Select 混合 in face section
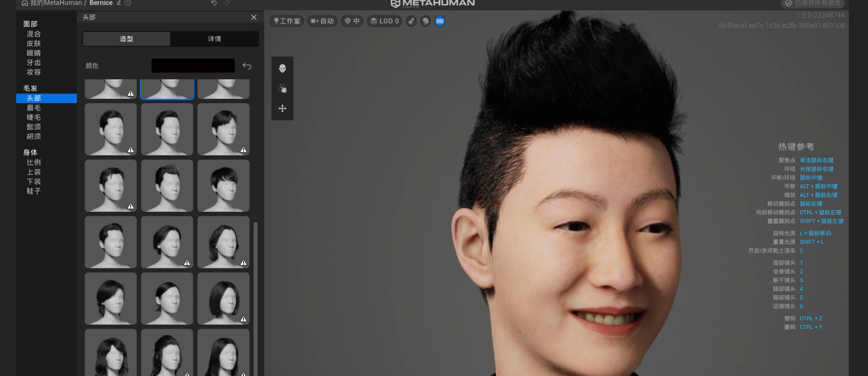 point(34,34)
